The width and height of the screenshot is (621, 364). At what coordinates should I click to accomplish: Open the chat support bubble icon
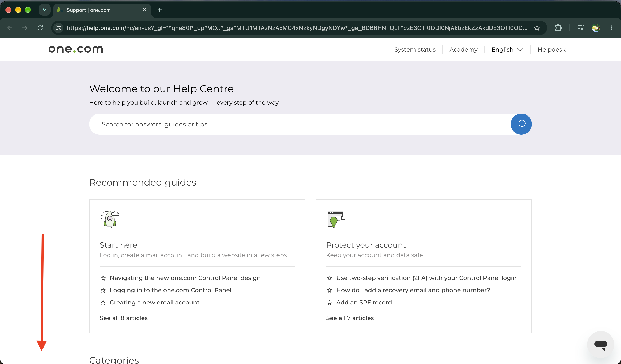click(x=601, y=344)
